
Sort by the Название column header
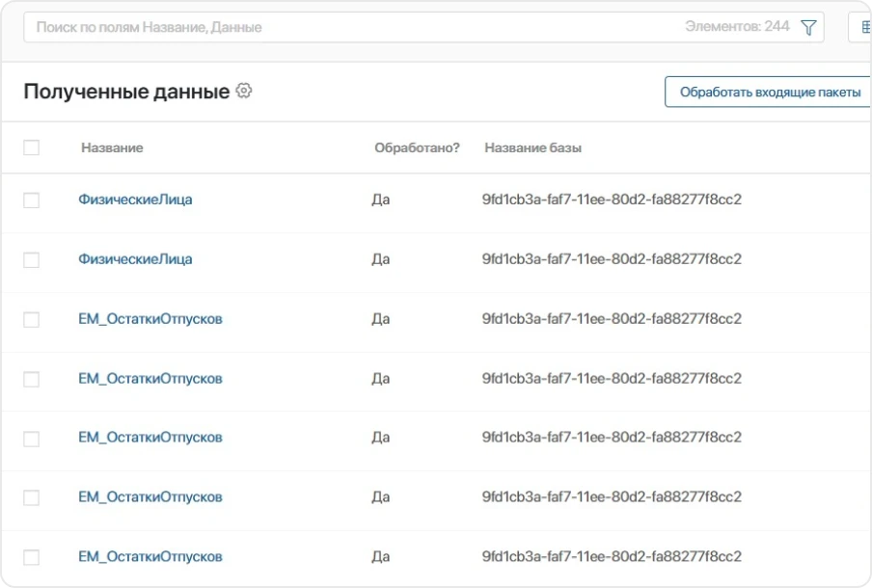point(113,147)
